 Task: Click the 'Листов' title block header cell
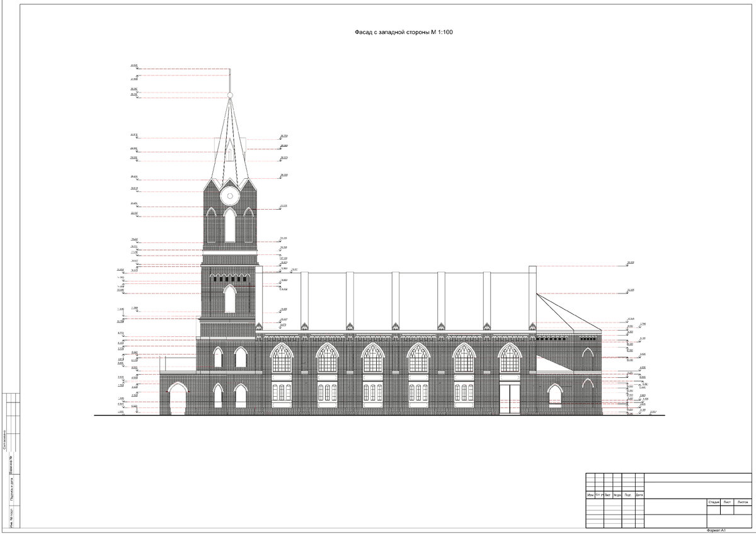(x=742, y=502)
